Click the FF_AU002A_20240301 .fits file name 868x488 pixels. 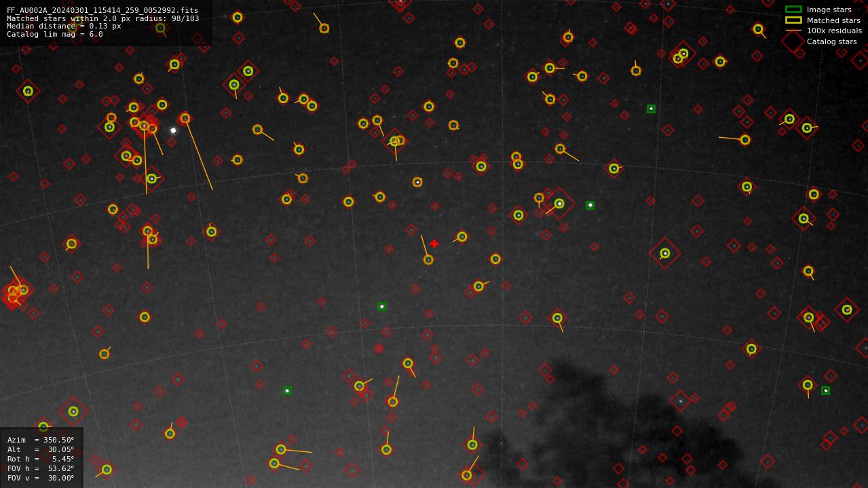tap(102, 10)
